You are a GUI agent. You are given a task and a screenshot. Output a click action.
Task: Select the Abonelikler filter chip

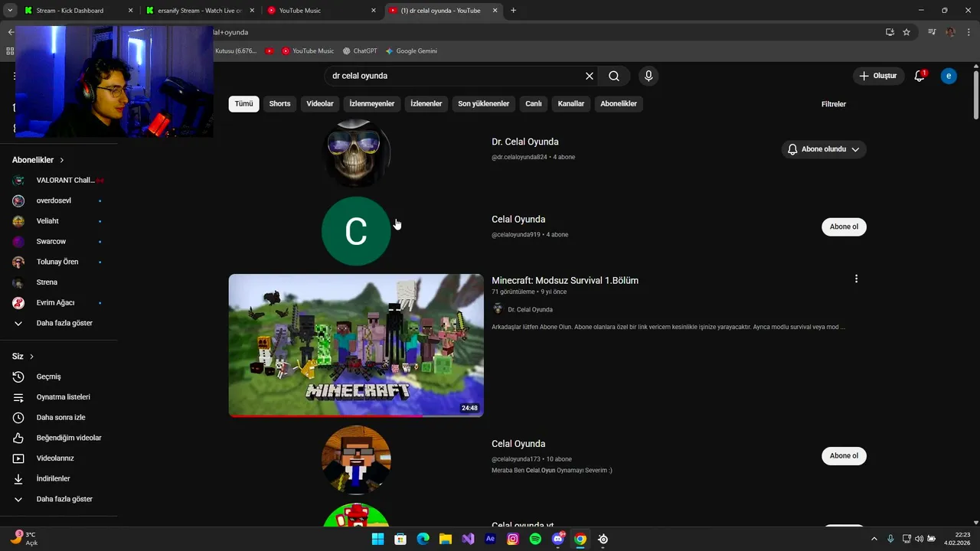click(x=619, y=104)
